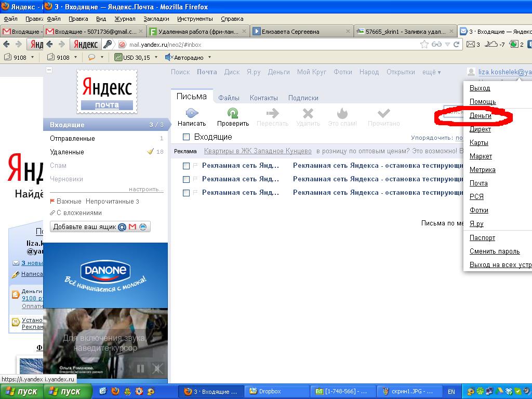Tick the checkbox of the top message

pos(186,166)
